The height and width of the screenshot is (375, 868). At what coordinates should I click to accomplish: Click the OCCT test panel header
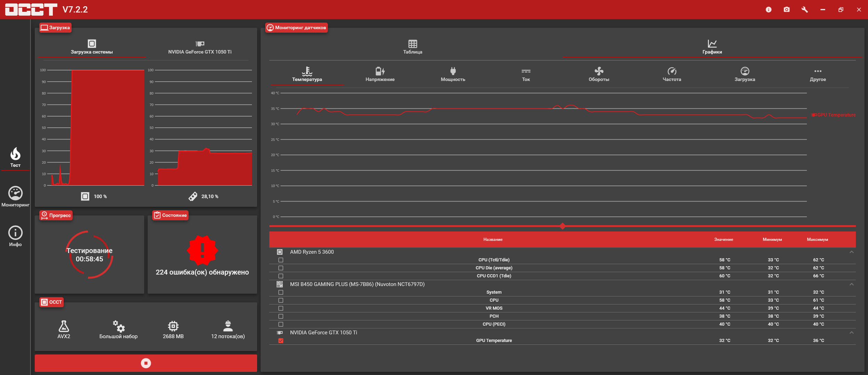[51, 302]
